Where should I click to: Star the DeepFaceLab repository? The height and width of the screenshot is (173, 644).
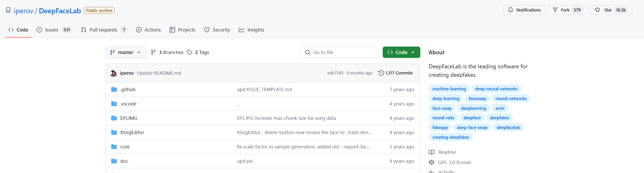click(x=611, y=10)
